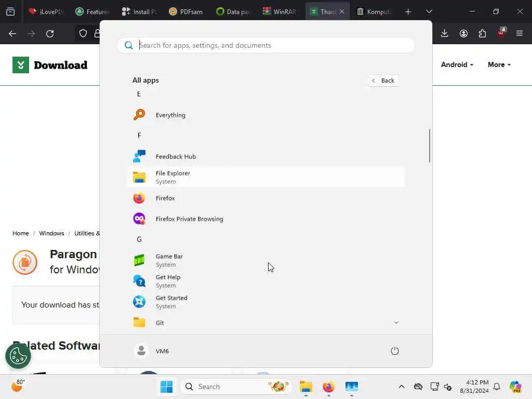Screen dimensions: 532x399
Task: Open the notifications bell icon
Action: 497,387
